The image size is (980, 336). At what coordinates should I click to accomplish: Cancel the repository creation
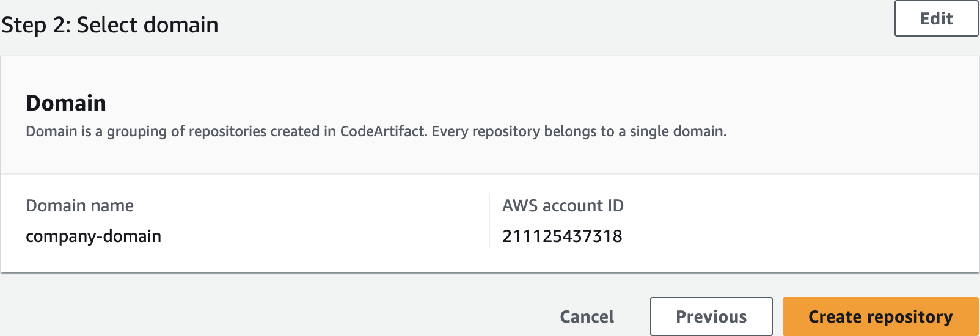pyautogui.click(x=587, y=316)
